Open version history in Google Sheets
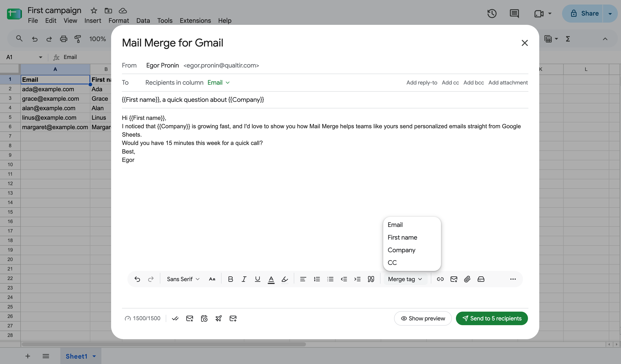The height and width of the screenshot is (364, 621). (x=492, y=14)
